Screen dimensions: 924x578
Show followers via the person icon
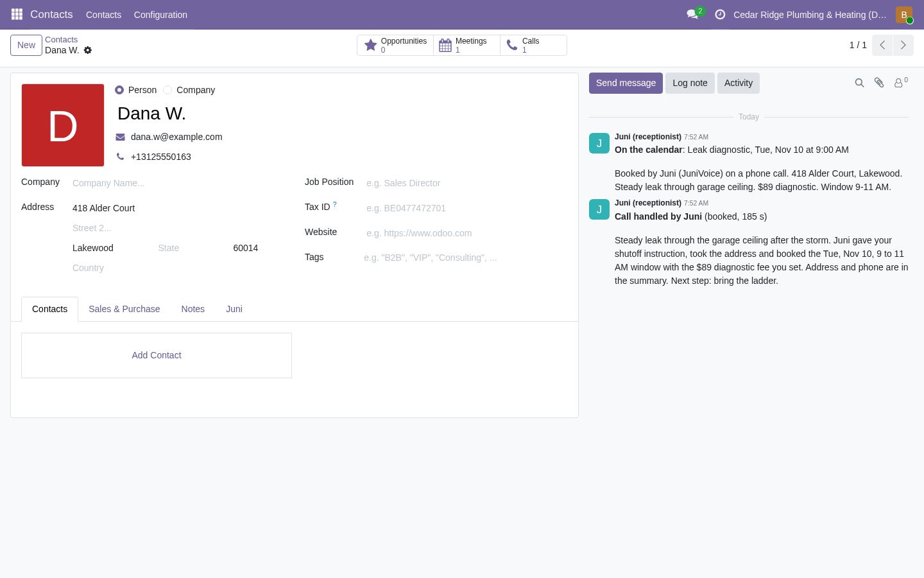pyautogui.click(x=900, y=83)
